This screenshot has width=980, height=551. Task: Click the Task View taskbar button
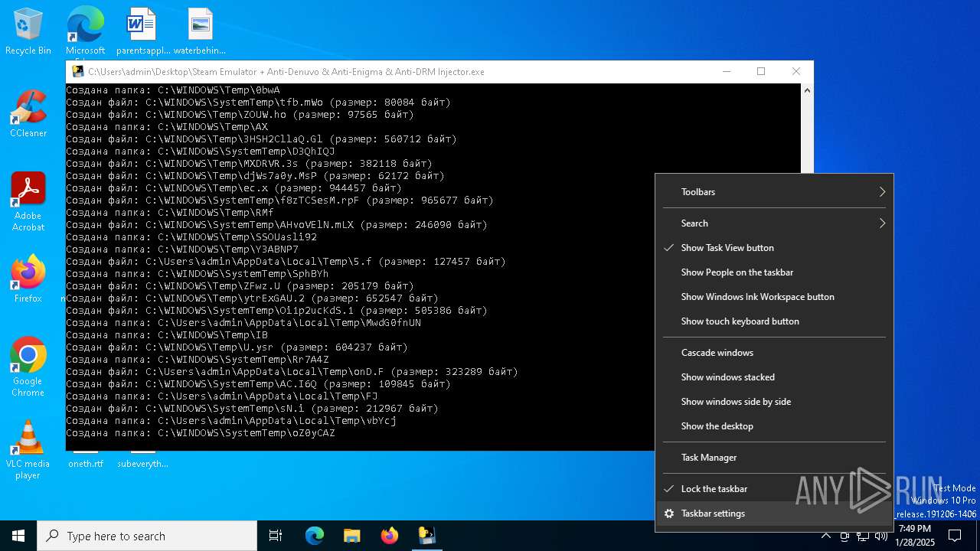276,536
